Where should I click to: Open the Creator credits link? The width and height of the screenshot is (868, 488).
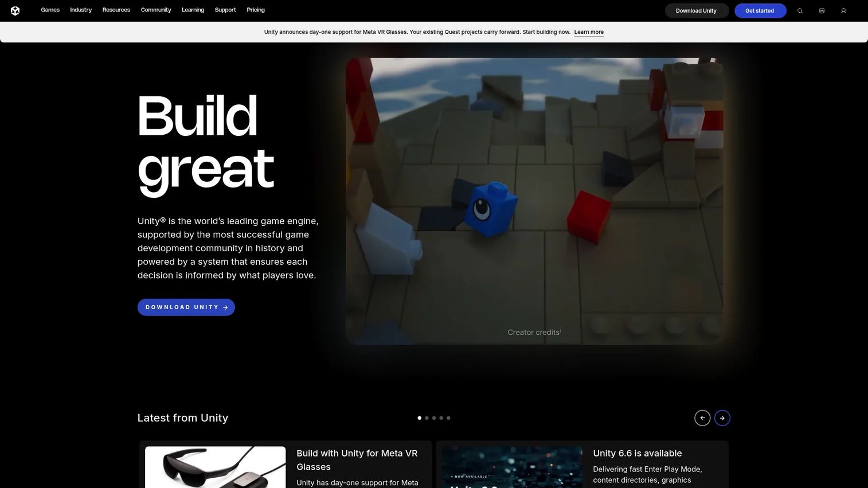(534, 332)
